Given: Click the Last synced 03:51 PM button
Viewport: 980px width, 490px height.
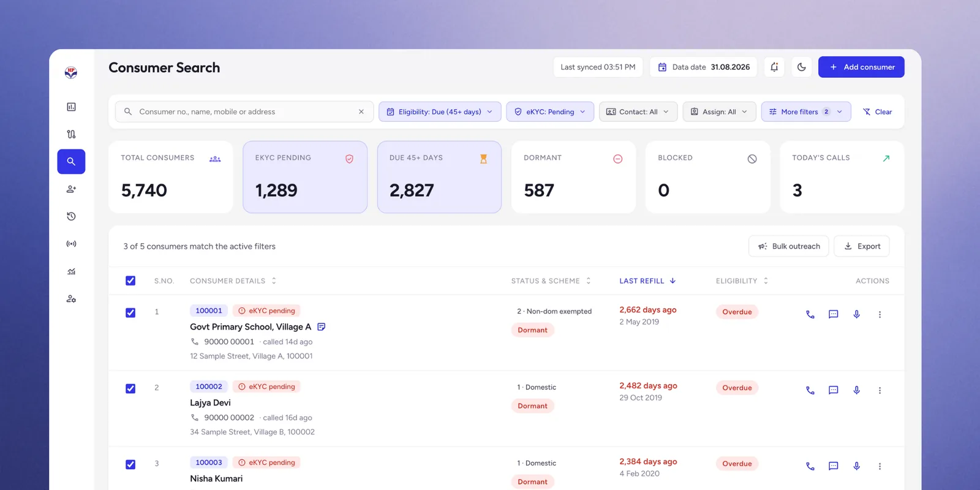Looking at the screenshot, I should pos(598,67).
